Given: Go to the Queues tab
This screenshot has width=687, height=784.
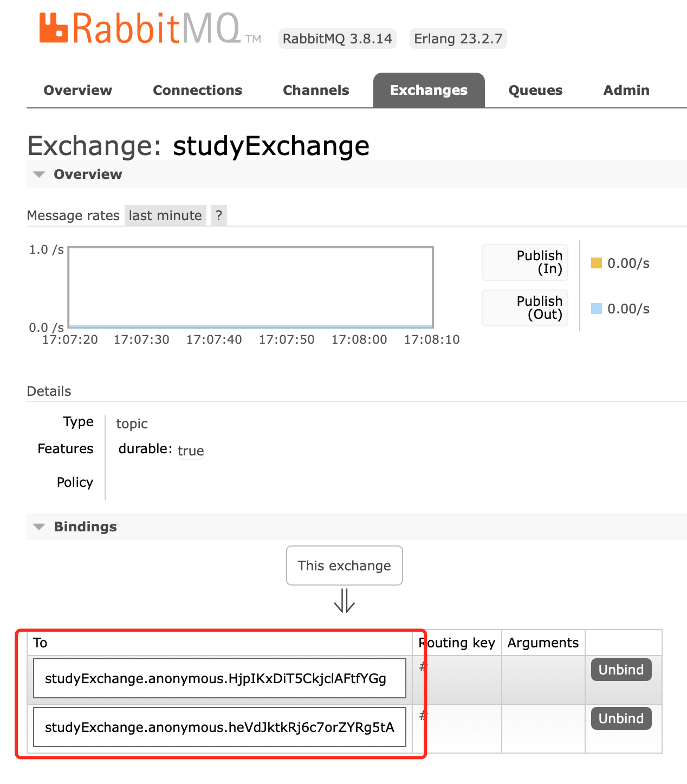Looking at the screenshot, I should point(535,90).
